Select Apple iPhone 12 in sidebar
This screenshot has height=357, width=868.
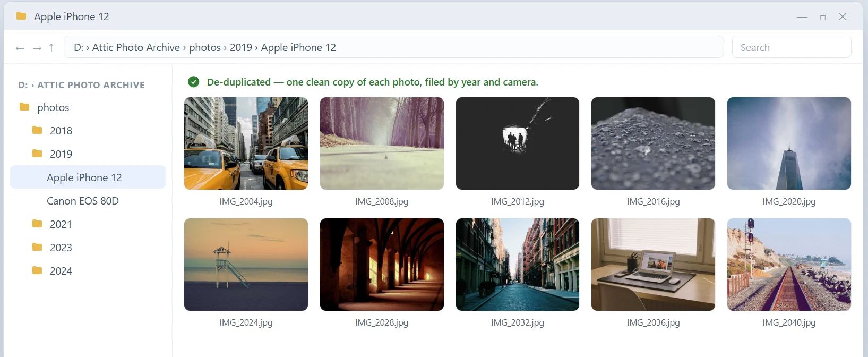pyautogui.click(x=88, y=177)
